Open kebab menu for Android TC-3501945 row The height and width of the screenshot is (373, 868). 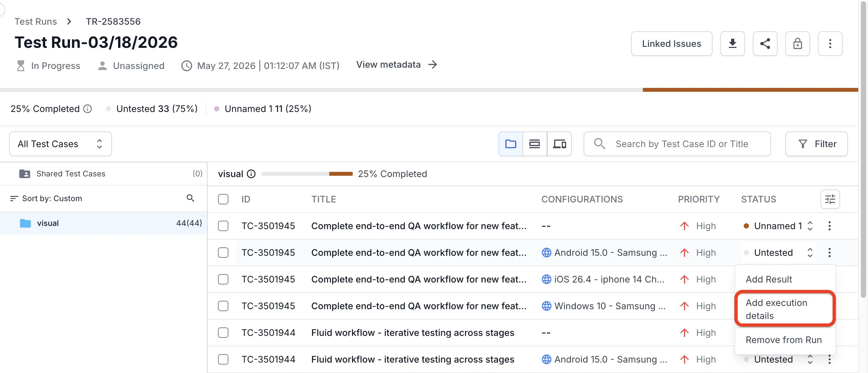829,252
